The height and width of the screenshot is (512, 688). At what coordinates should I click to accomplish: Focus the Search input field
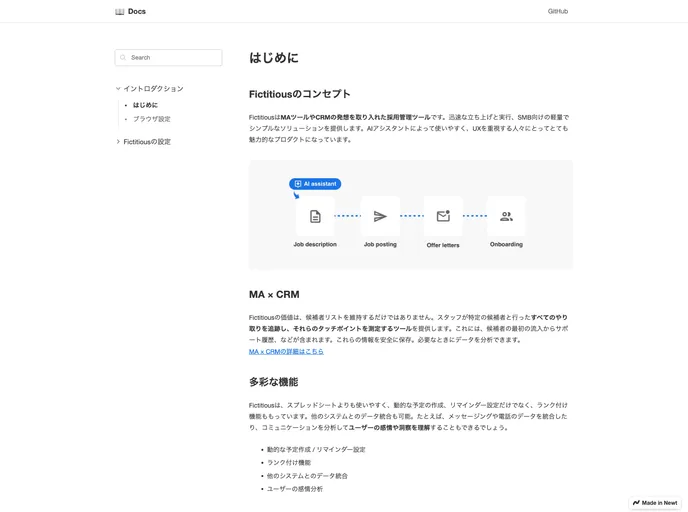tap(168, 57)
